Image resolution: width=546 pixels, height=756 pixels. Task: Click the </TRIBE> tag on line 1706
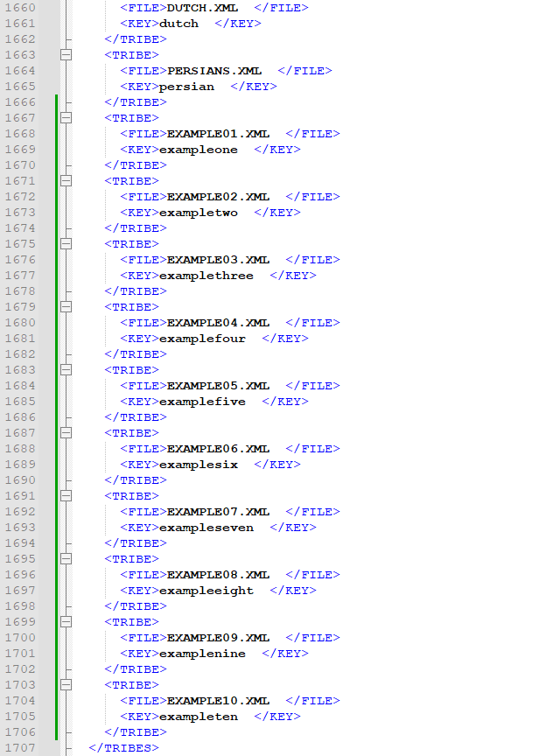click(x=136, y=732)
